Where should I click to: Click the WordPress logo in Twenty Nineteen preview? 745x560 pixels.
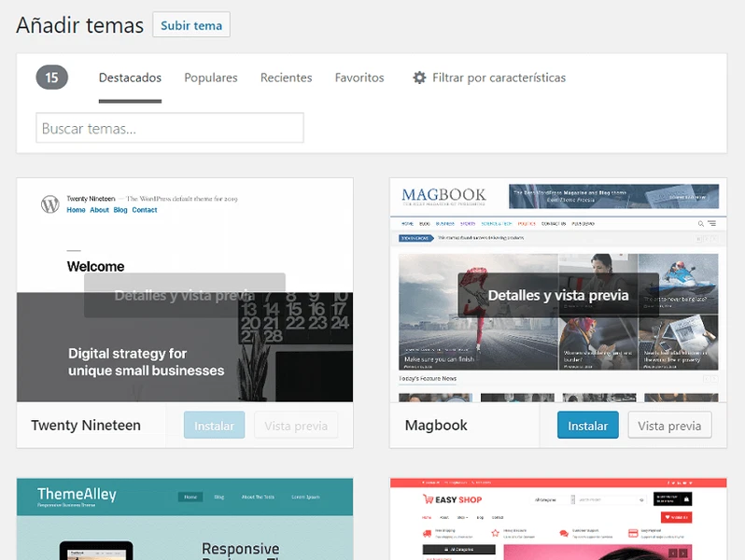(x=49, y=204)
